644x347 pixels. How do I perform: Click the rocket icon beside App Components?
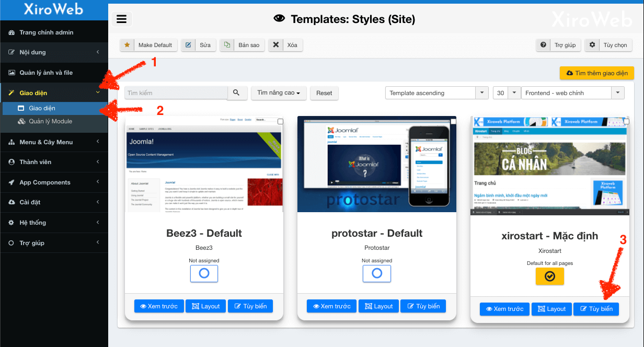click(12, 182)
